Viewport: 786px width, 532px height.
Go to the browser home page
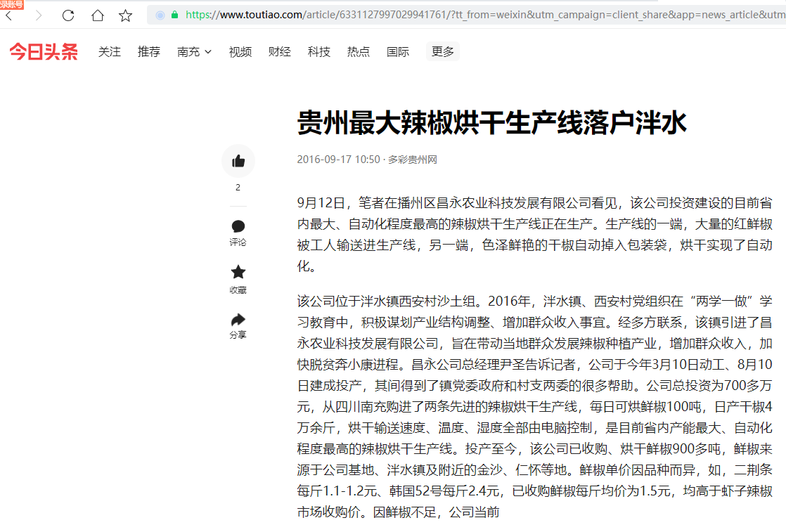click(98, 15)
